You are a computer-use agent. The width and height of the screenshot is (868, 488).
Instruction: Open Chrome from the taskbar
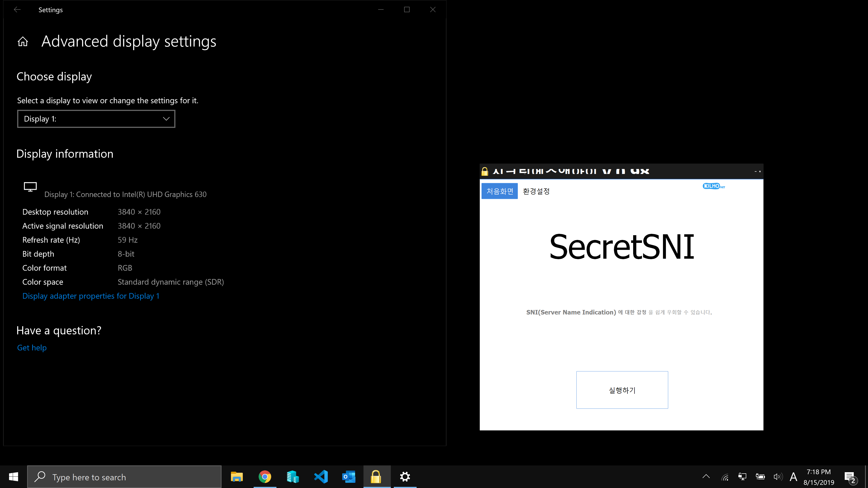pyautogui.click(x=265, y=477)
